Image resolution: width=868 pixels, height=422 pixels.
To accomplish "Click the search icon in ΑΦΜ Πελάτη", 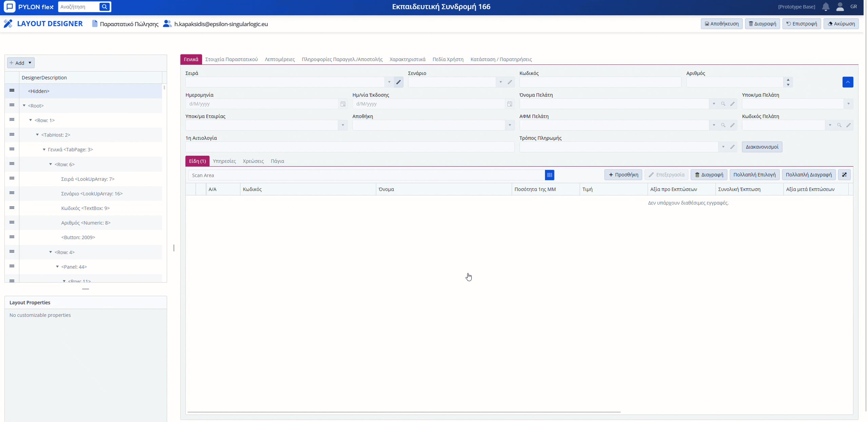I will pyautogui.click(x=723, y=125).
